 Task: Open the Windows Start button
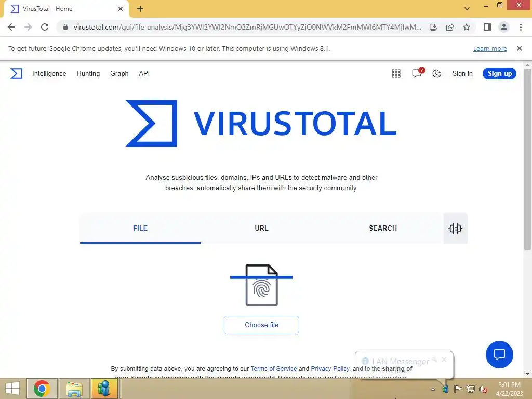click(12, 389)
